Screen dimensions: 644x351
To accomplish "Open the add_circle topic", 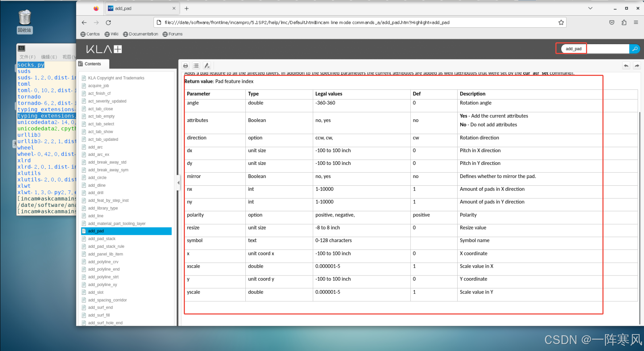I will click(97, 178).
